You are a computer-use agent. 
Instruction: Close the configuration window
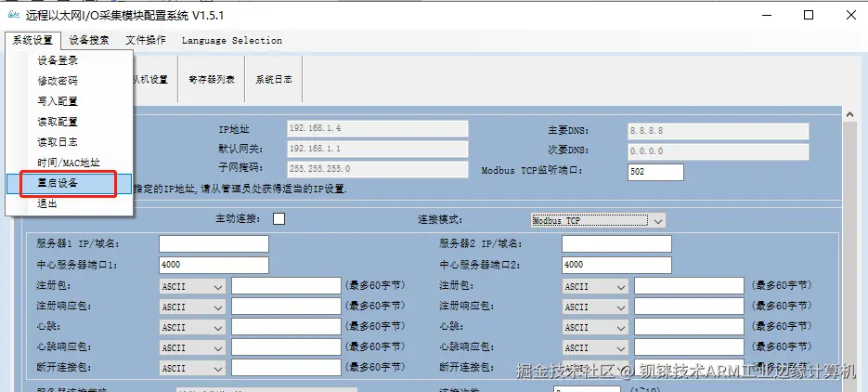coord(851,15)
